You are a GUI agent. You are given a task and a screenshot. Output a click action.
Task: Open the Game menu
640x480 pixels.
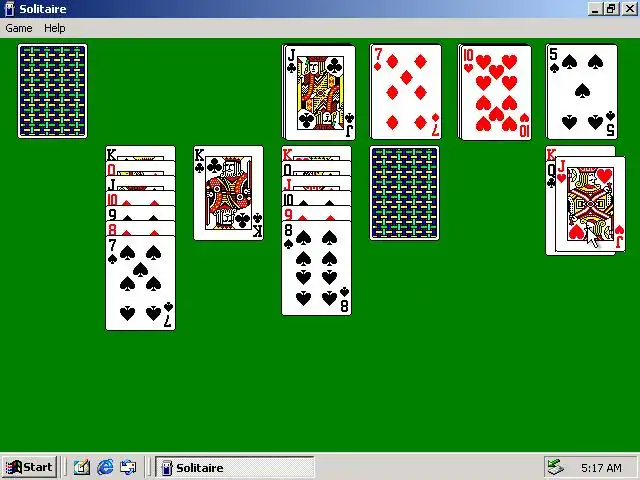coord(19,28)
